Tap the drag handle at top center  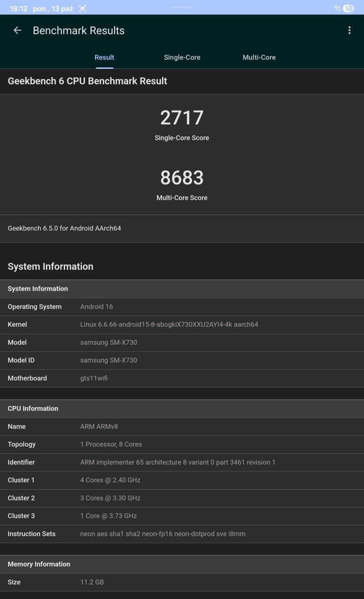pyautogui.click(x=182, y=7)
